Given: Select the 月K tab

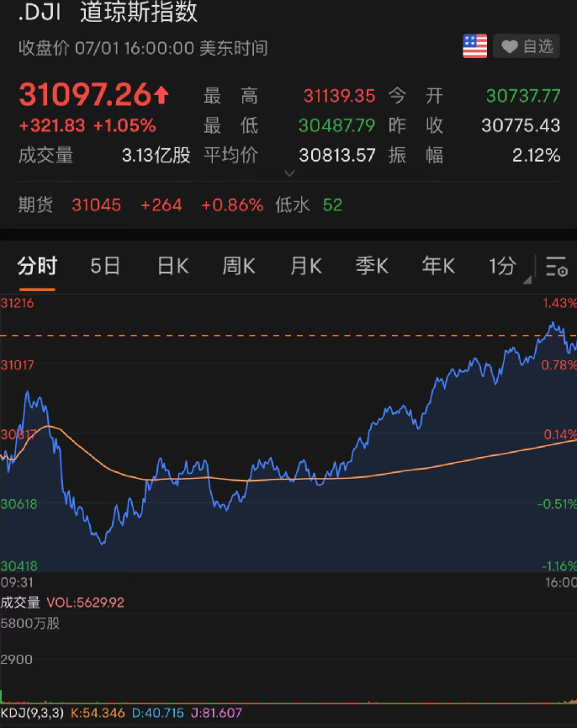Looking at the screenshot, I should [305, 267].
